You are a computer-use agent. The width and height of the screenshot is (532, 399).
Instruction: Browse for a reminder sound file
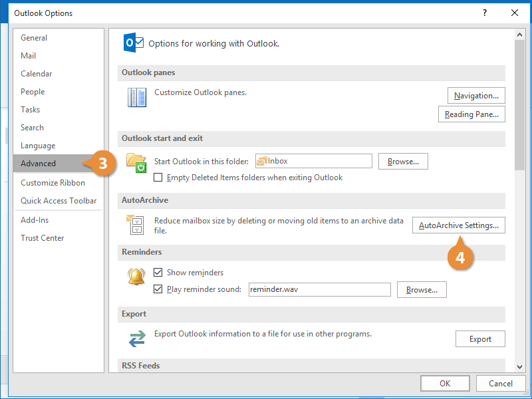point(422,290)
